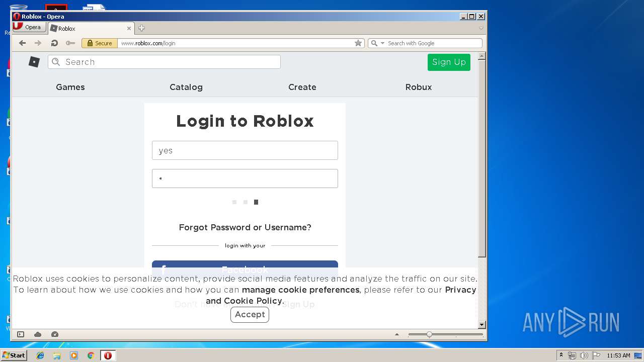This screenshot has width=644, height=362.
Task: Launch Internet Explorer from taskbar
Action: (40, 355)
